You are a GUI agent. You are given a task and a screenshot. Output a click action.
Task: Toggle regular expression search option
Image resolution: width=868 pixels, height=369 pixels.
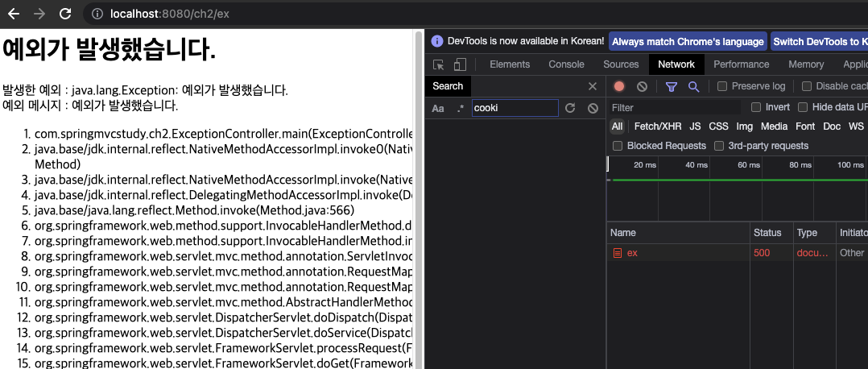tap(461, 108)
